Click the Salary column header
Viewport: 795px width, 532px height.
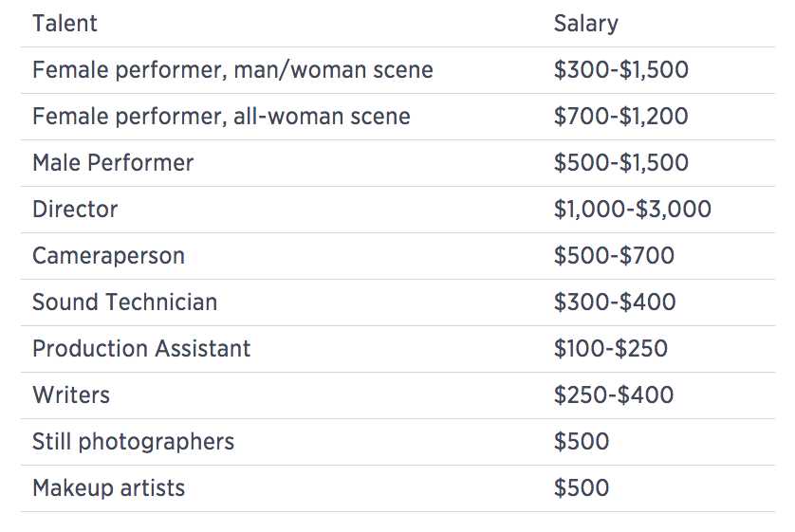coord(585,24)
